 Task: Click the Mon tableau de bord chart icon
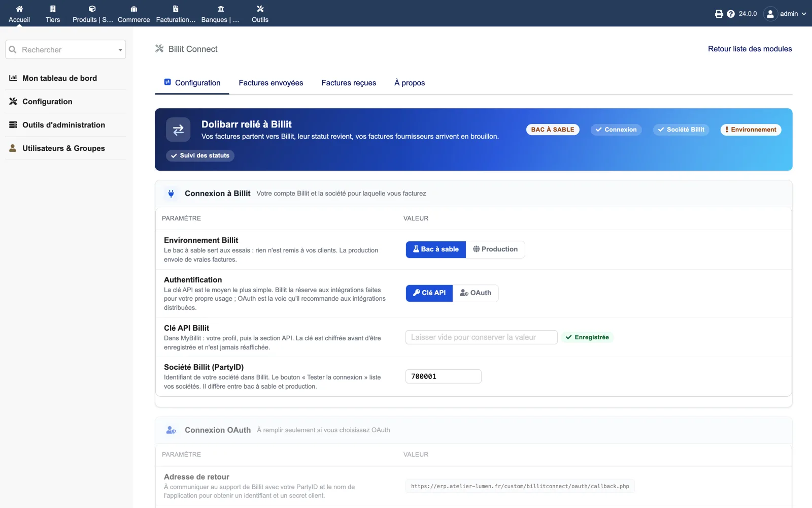(13, 78)
